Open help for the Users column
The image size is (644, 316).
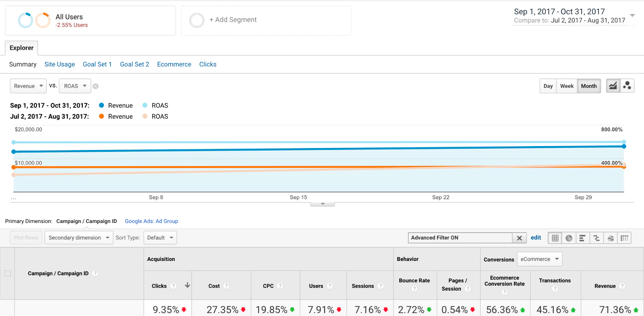(330, 286)
